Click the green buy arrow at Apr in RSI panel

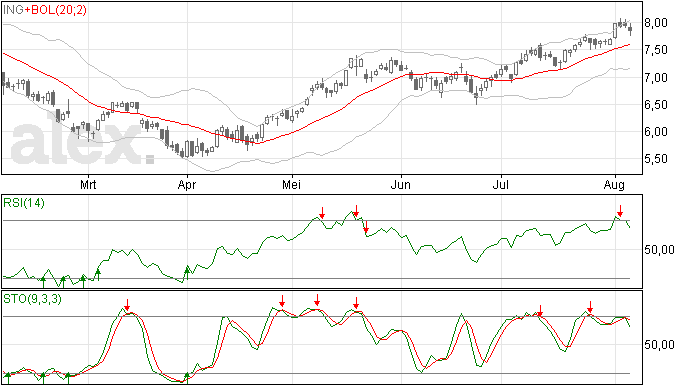187,273
